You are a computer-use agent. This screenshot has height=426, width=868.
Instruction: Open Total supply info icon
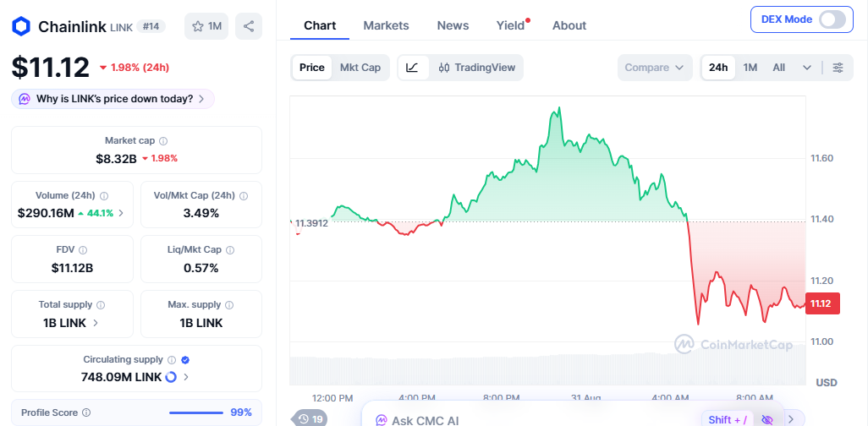pos(101,305)
